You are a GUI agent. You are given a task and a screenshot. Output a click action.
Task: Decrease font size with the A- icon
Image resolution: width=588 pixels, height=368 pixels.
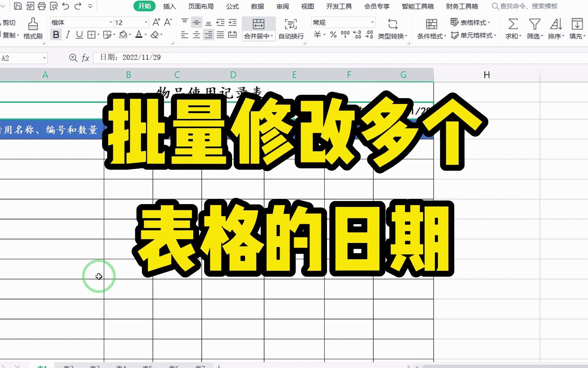(168, 22)
